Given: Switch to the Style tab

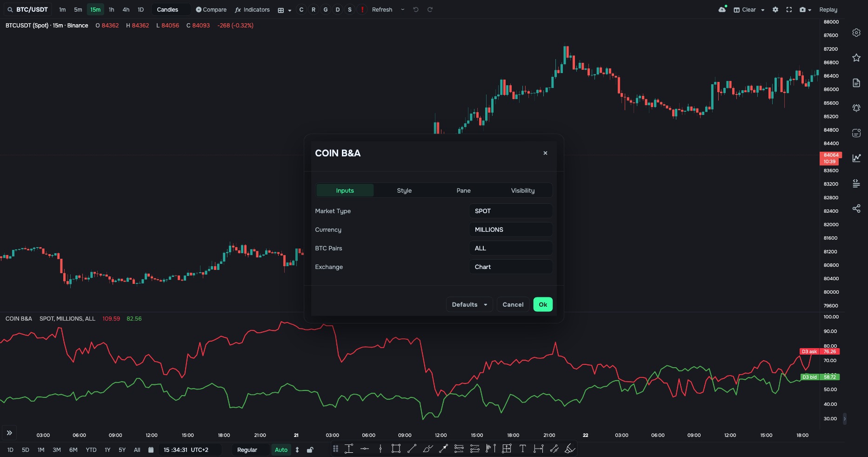Looking at the screenshot, I should (404, 190).
